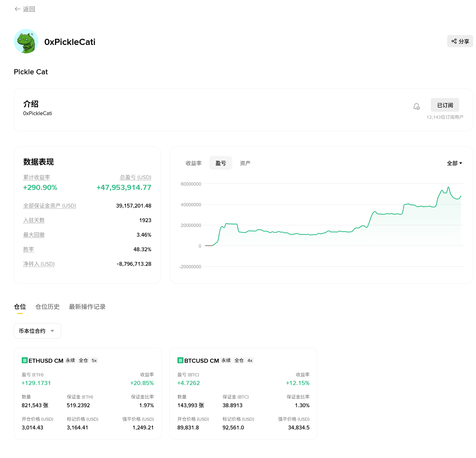Switch to the 收益率 chart tab
476x458 pixels.
pos(193,163)
